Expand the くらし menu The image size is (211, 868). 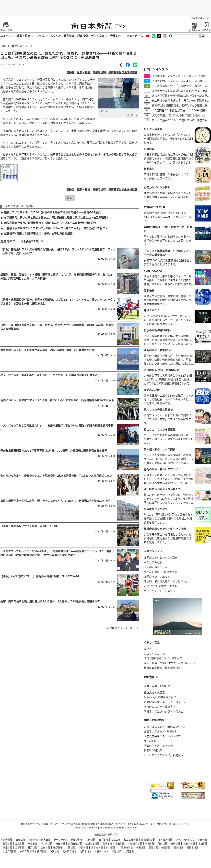point(42,36)
